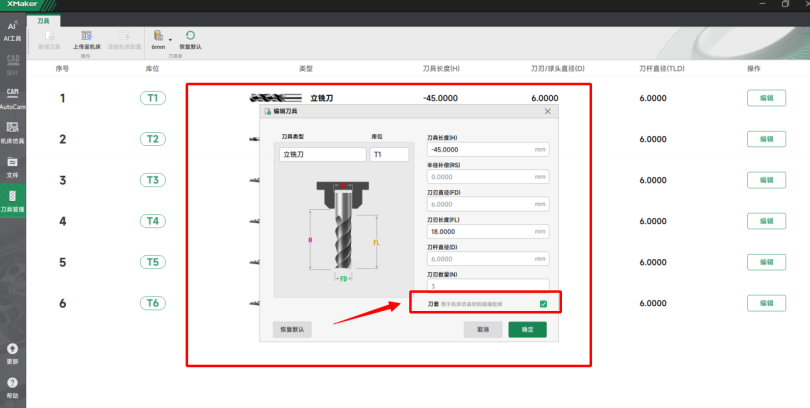Select 刀具管理 tool management in sidebar
This screenshot has width=810, height=408.
pyautogui.click(x=12, y=200)
